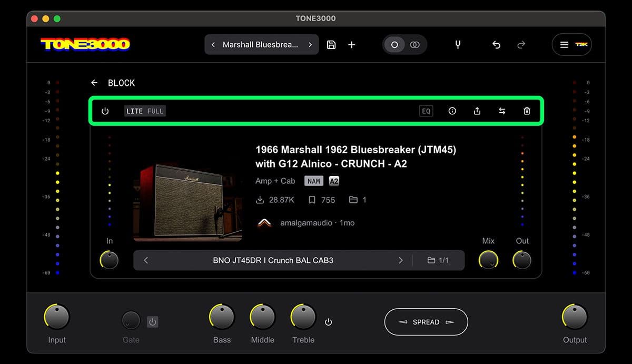
Task: Click the save preset floppy disk icon
Action: [331, 45]
